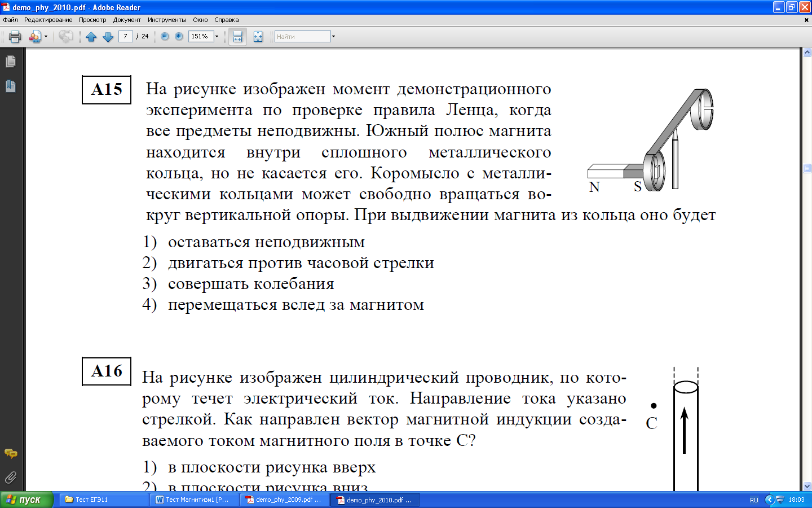Click answer text в плоскости рисунка вверх

click(x=272, y=467)
